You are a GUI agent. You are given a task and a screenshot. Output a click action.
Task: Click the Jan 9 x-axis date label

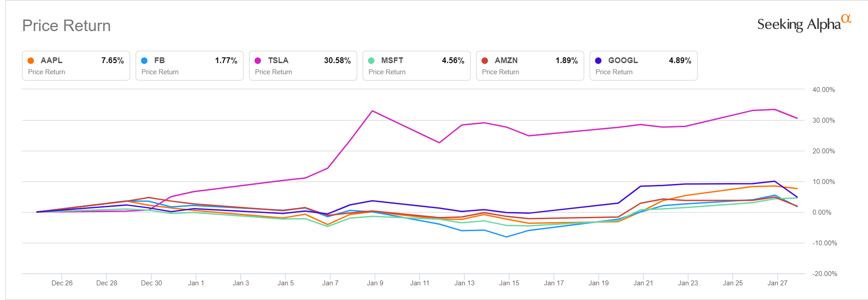(x=375, y=283)
